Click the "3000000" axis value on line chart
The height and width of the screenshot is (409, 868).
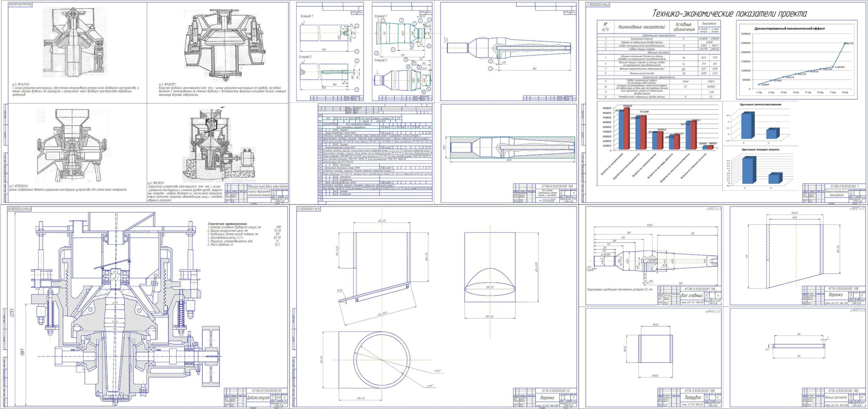click(x=746, y=34)
